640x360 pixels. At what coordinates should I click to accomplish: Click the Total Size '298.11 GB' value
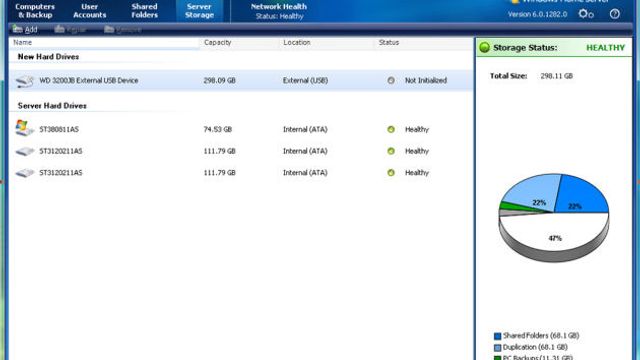(x=556, y=76)
